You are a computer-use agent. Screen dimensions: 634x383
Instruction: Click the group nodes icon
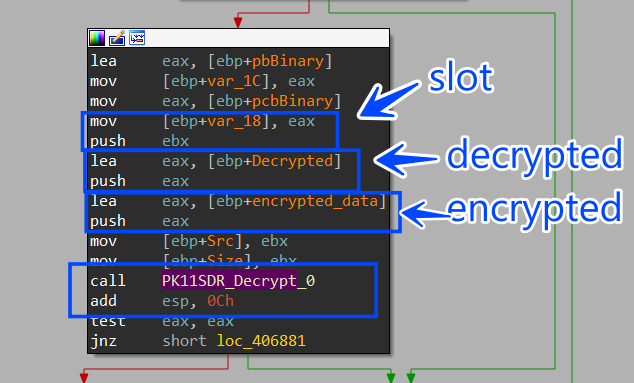pyautogui.click(x=137, y=38)
